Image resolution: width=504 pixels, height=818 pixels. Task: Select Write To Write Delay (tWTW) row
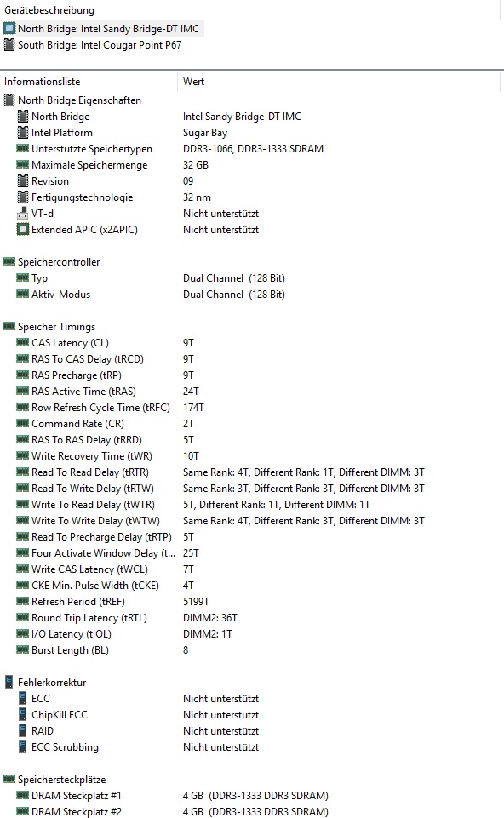click(96, 521)
